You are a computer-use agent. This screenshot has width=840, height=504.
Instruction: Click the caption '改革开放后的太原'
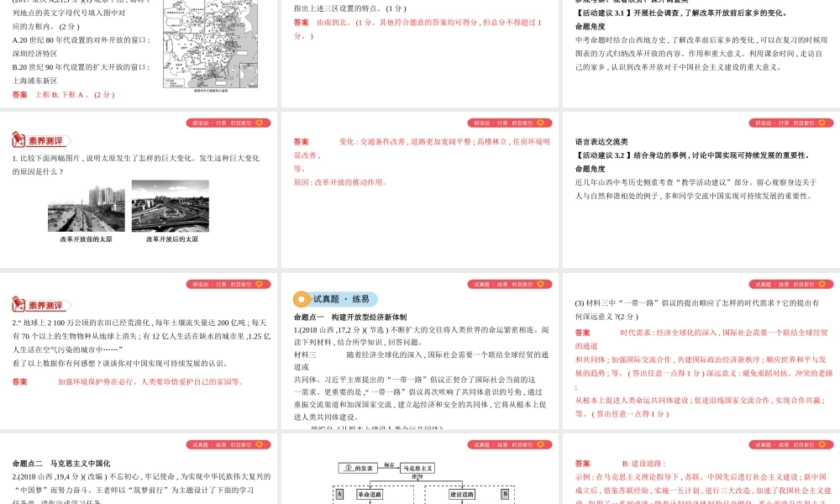point(172,239)
